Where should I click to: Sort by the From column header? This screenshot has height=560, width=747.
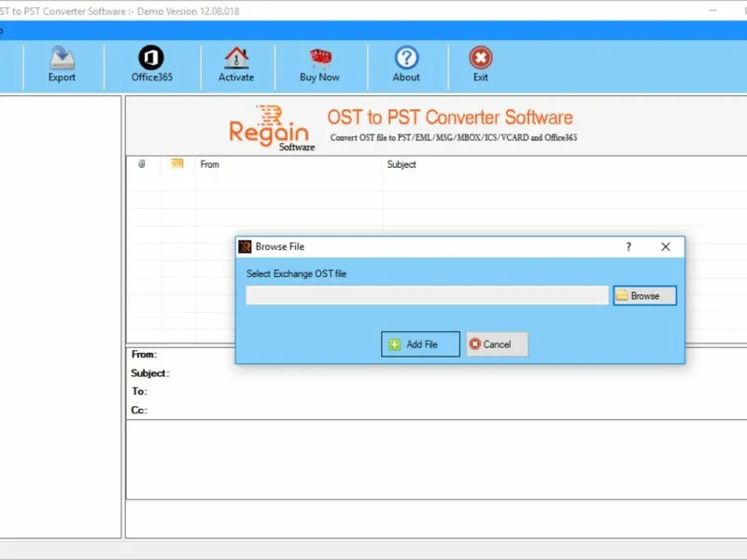click(x=209, y=164)
